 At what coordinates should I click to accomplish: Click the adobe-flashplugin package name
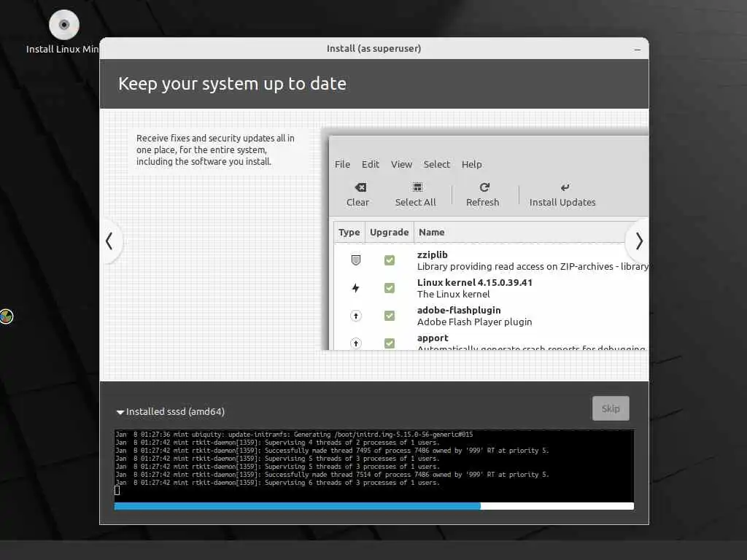[x=459, y=310]
